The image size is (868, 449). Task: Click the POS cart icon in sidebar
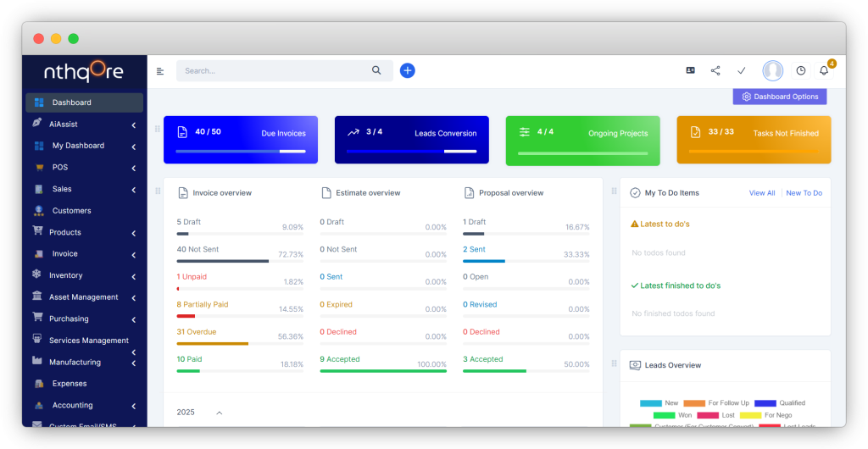[x=39, y=167]
